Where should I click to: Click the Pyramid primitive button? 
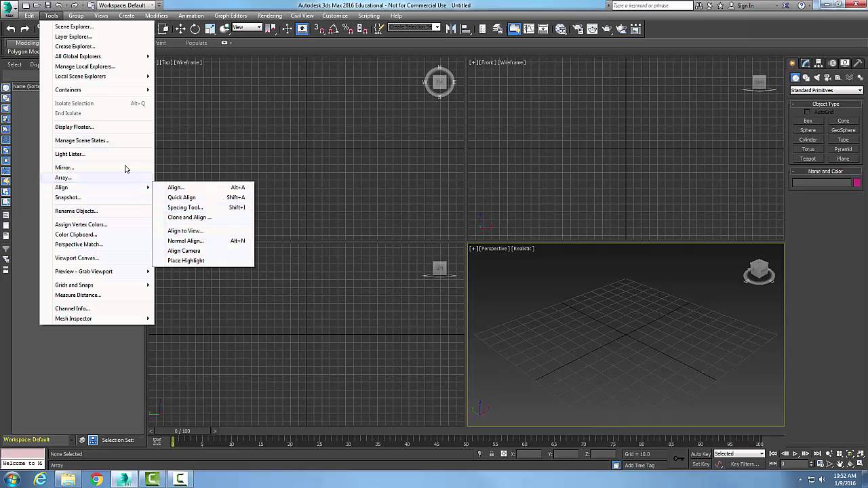point(843,149)
